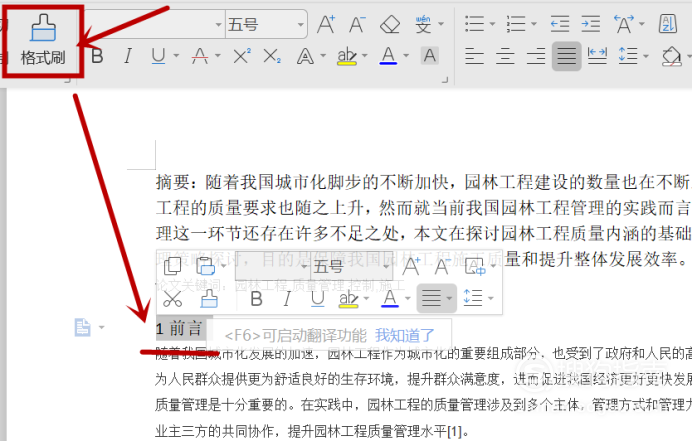The height and width of the screenshot is (441, 692).
Task: Apply superscript formatting
Action: 241,56
